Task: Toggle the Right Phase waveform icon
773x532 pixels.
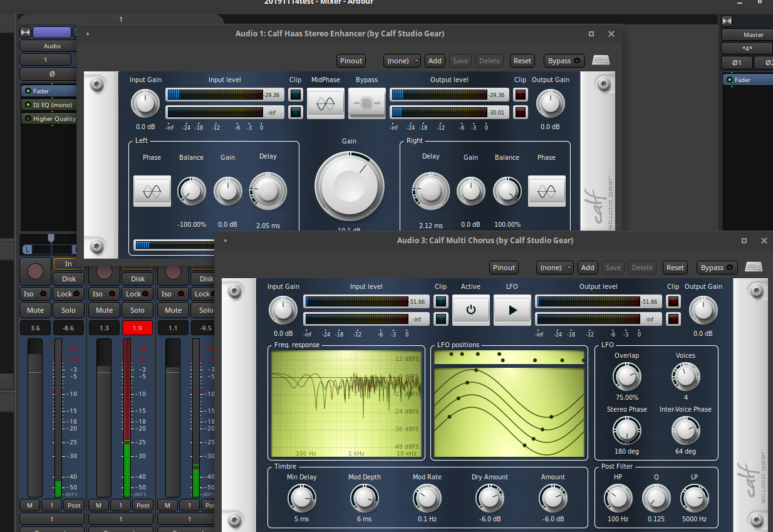Action: 546,190
